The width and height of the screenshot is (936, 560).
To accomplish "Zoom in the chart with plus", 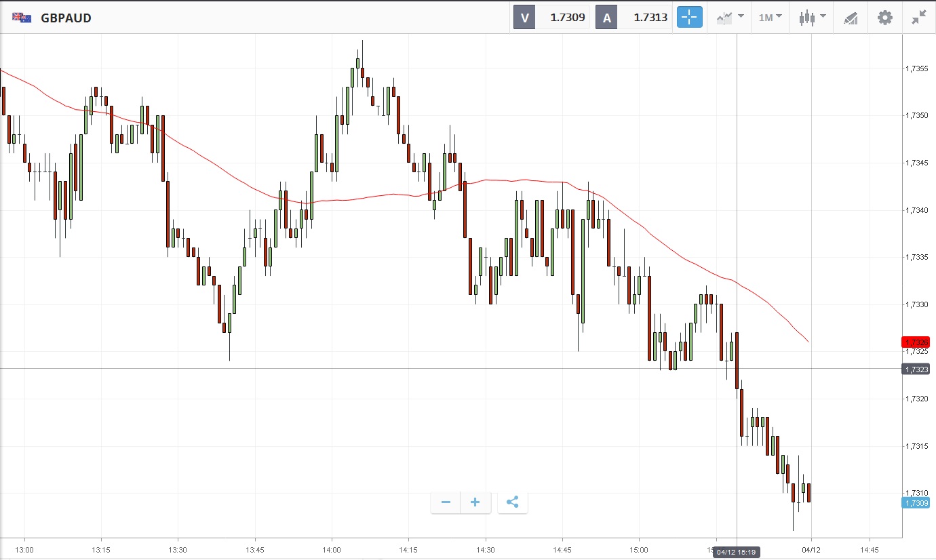I will pos(475,502).
